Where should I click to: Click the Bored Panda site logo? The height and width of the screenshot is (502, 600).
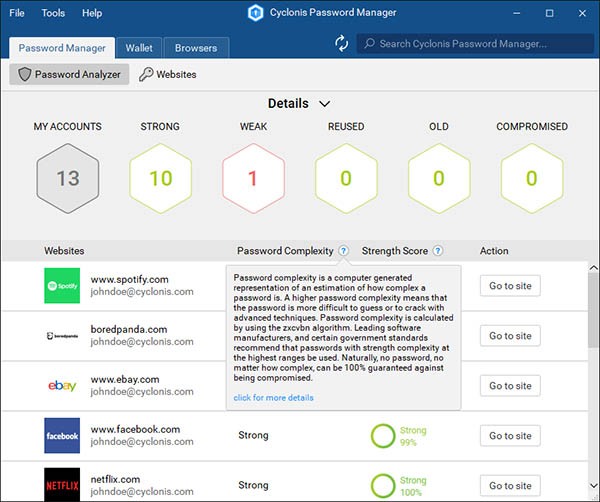[x=62, y=336]
